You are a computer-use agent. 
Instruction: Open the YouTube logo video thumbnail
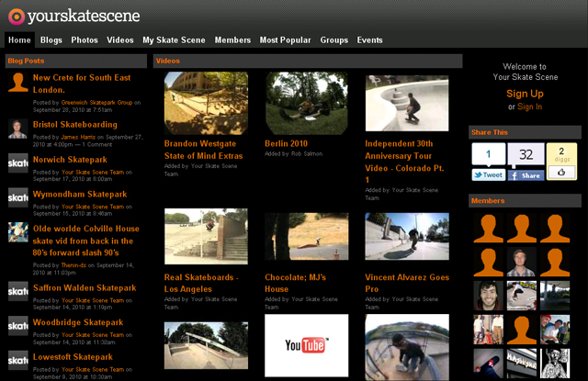[306, 345]
